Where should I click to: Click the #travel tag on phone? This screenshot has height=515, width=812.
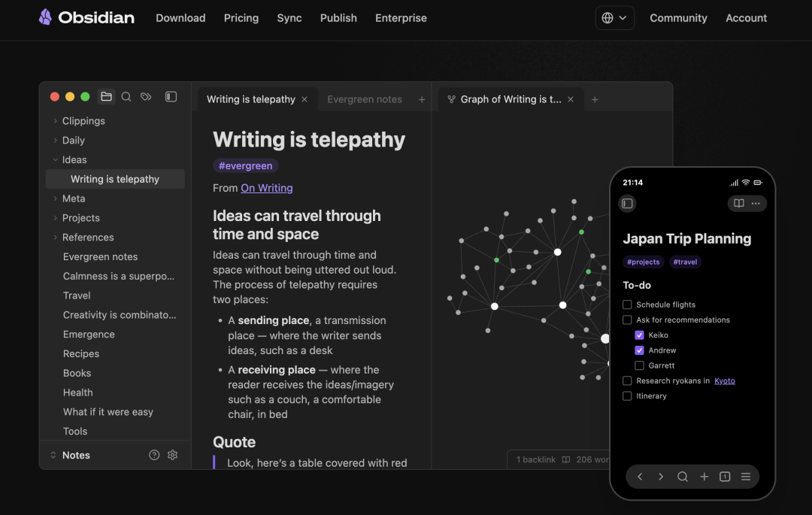point(685,262)
